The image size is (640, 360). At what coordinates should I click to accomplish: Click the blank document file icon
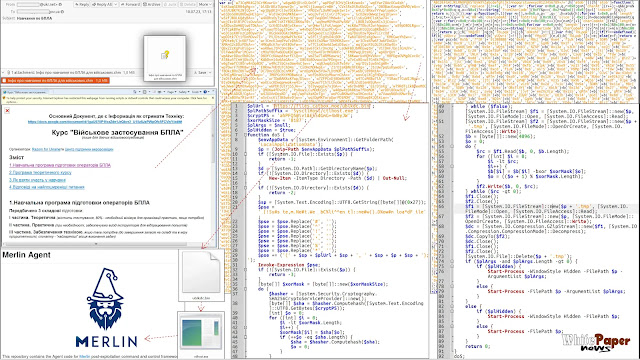(201, 272)
